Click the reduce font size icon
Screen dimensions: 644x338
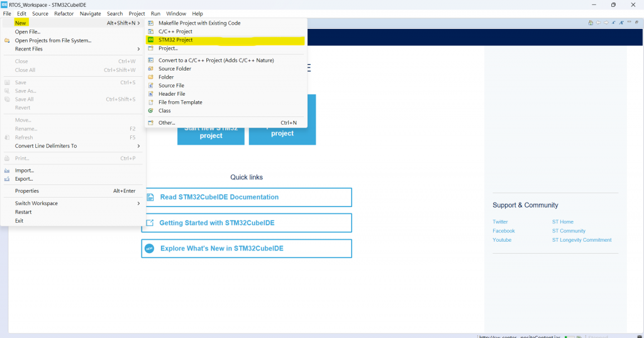click(614, 23)
